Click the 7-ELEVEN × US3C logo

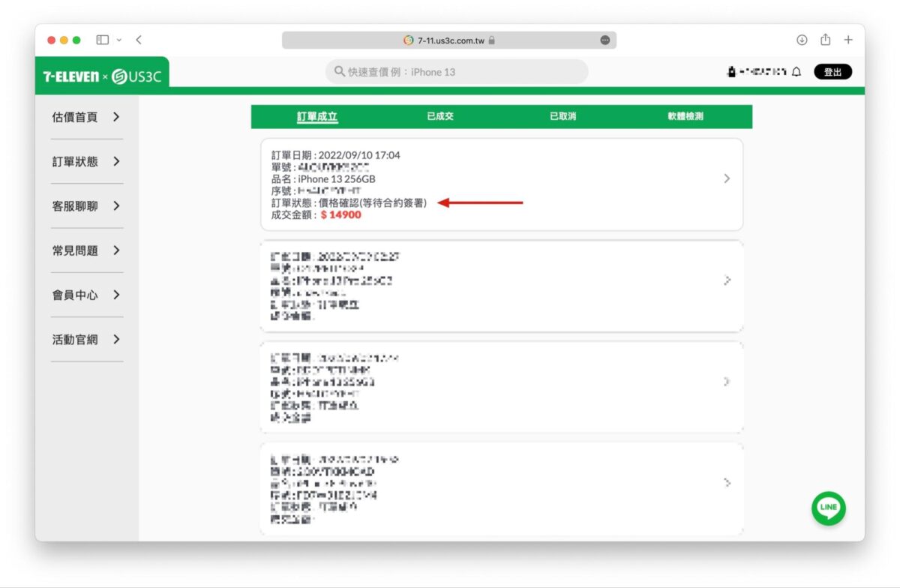102,76
